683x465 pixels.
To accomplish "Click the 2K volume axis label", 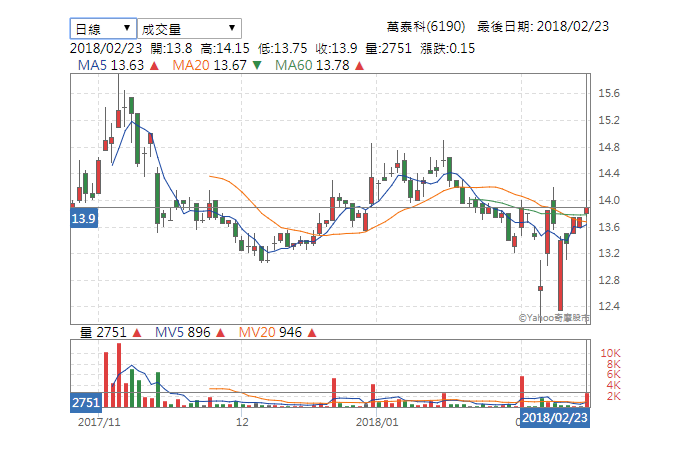I will 614,396.
